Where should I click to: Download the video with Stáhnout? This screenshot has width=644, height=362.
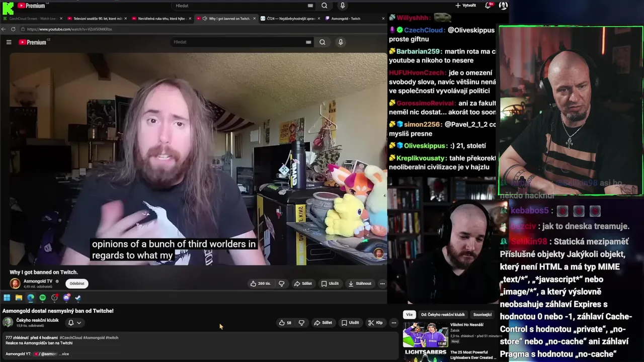tap(359, 284)
